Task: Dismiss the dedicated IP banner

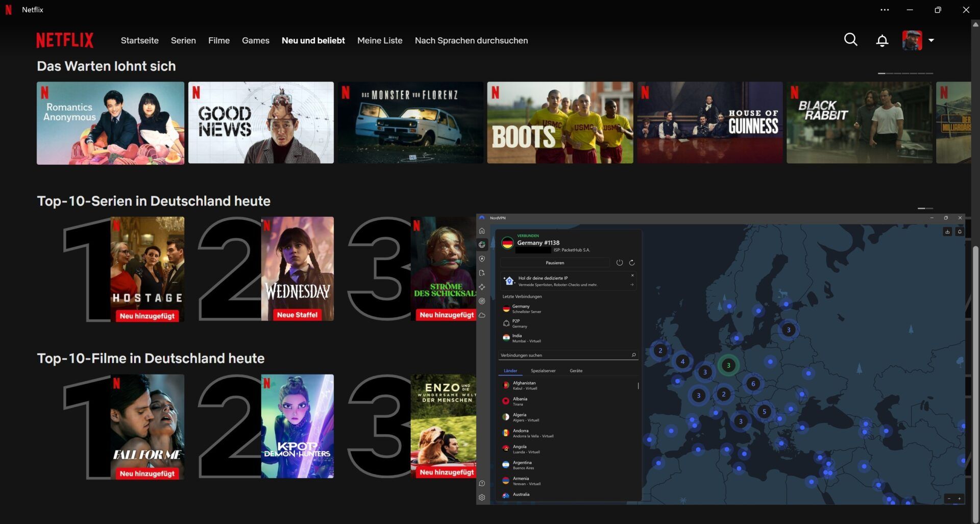Action: (632, 276)
